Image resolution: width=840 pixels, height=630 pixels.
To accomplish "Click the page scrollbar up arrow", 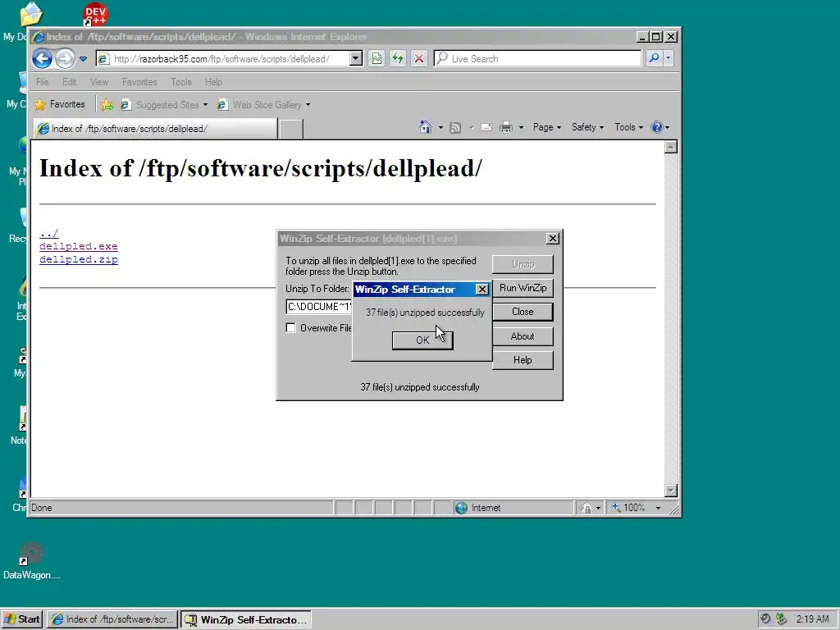I will [x=671, y=147].
